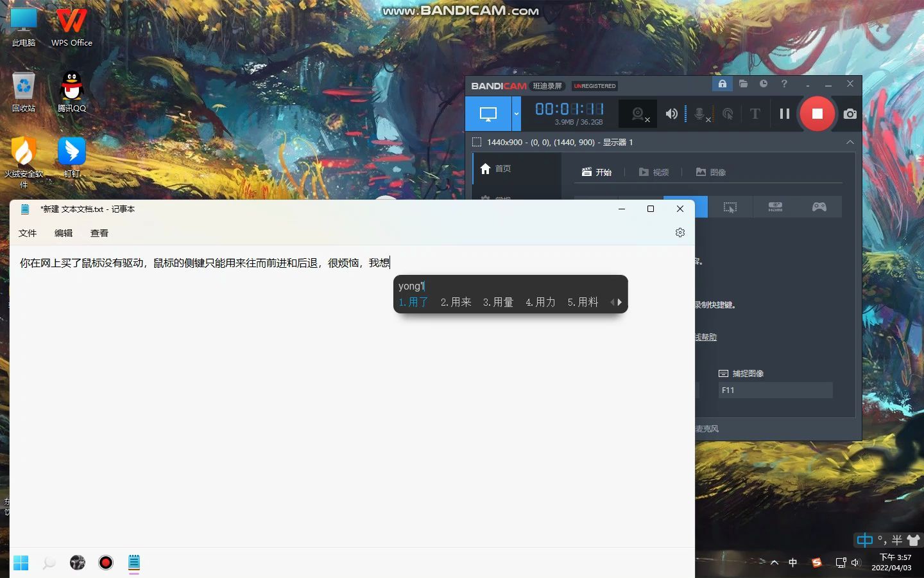Choose IME candidate 4 用力

[x=540, y=302]
